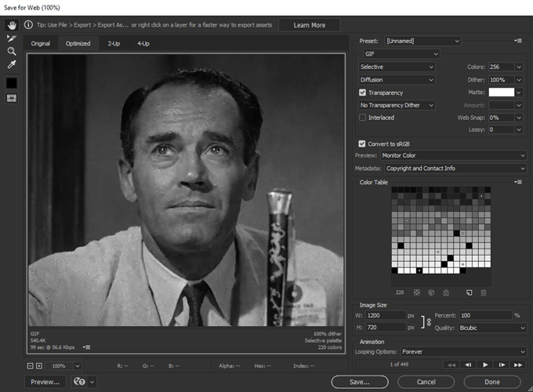
Task: Open the No Transparency Dither dropdown
Action: [397, 105]
